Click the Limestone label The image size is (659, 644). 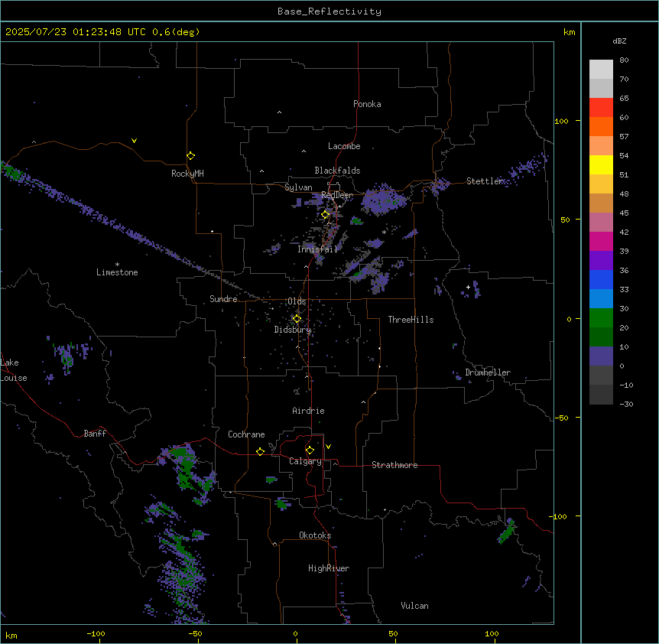coord(117,272)
